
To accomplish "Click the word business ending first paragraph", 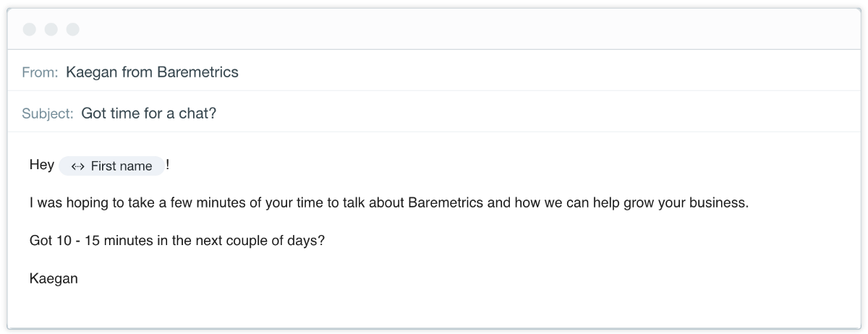I will [718, 202].
